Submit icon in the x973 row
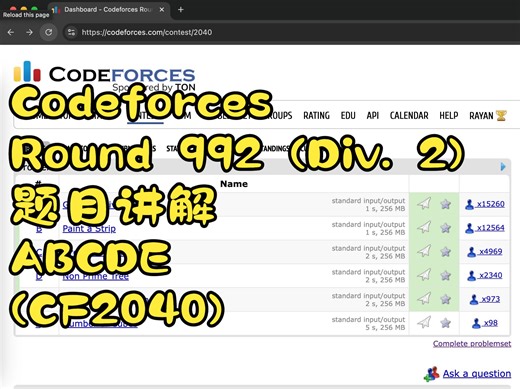Screen dimensions: 520x389 tap(424, 298)
